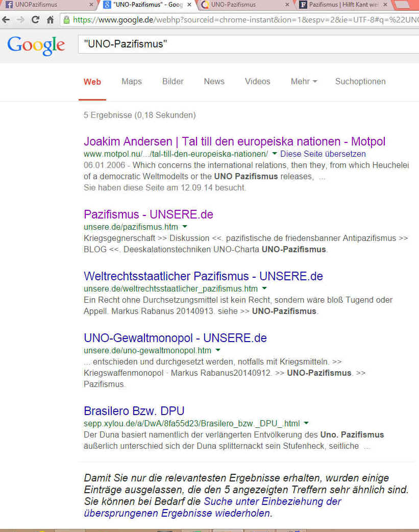419x532 pixels.
Task: Close the Facebook UNOPazifismus tab
Action: pyautogui.click(x=91, y=5)
